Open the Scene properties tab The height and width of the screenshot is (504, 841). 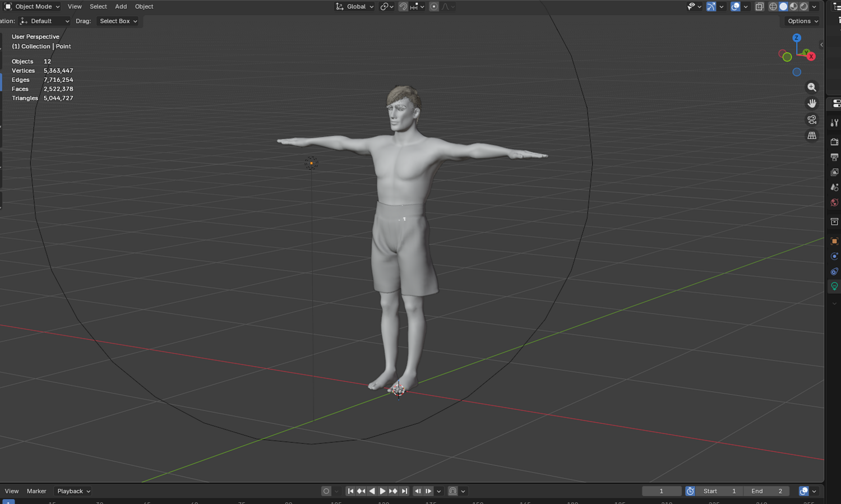pos(834,187)
